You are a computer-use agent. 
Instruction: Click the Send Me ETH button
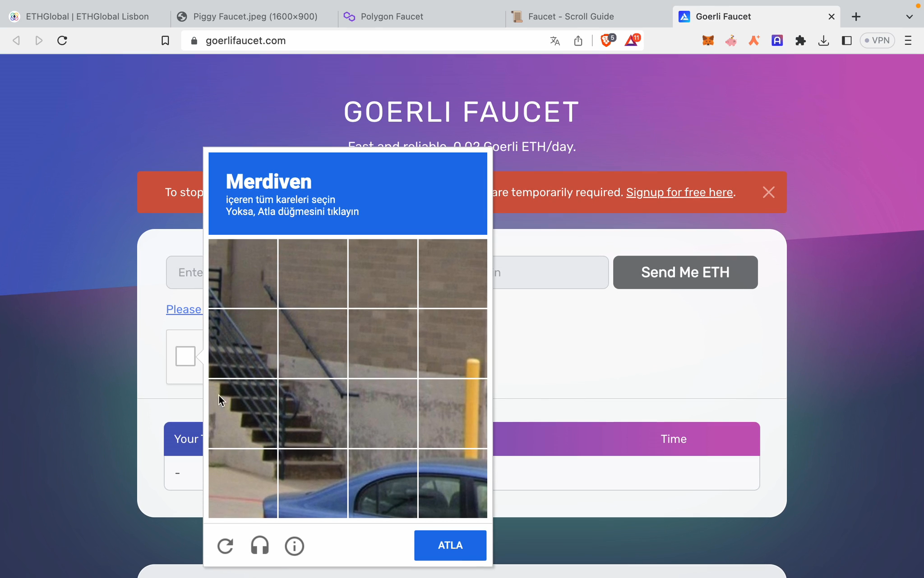(x=685, y=272)
